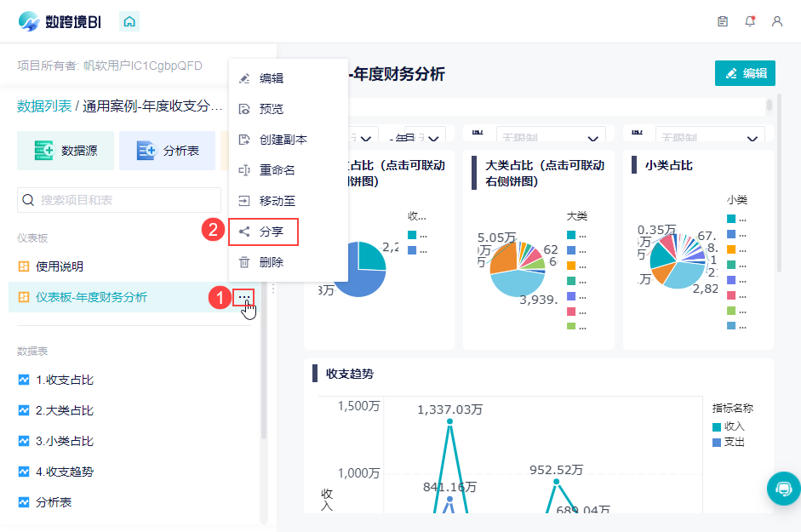Click chart icon beside 2.大类占比
Image resolution: width=801 pixels, height=532 pixels.
[24, 410]
